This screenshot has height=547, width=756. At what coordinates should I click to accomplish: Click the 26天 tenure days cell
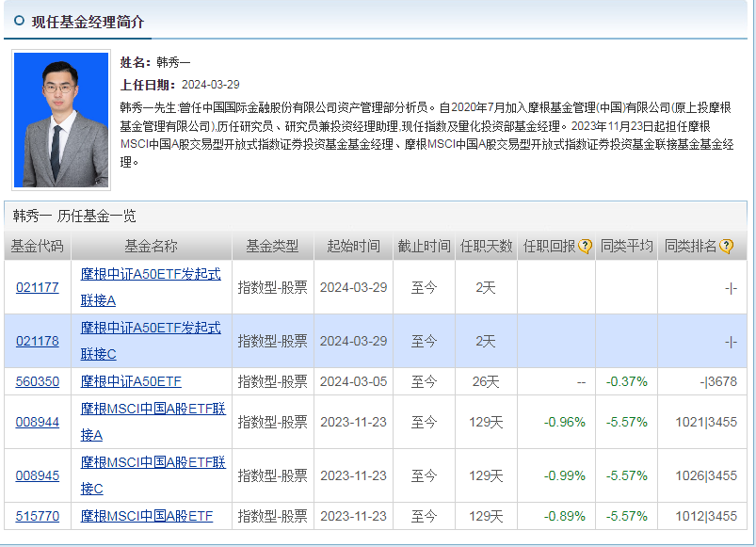486,381
